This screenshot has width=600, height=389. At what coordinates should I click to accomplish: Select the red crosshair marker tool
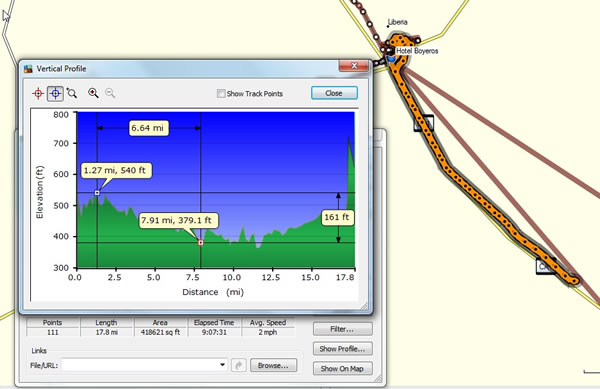click(x=38, y=93)
